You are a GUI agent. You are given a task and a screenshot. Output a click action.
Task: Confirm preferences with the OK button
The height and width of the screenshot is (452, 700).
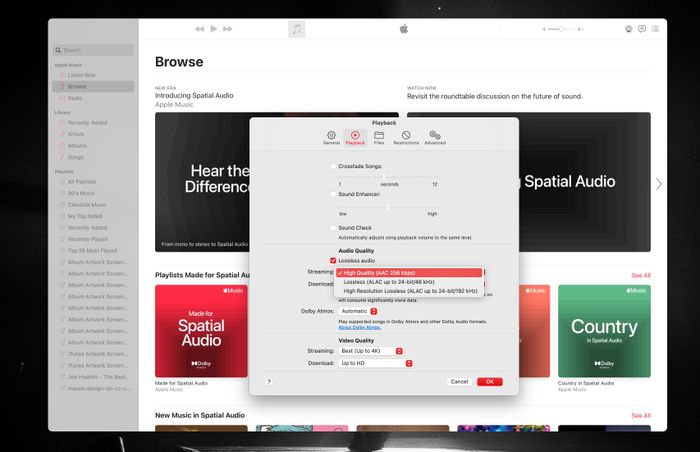[x=490, y=382]
